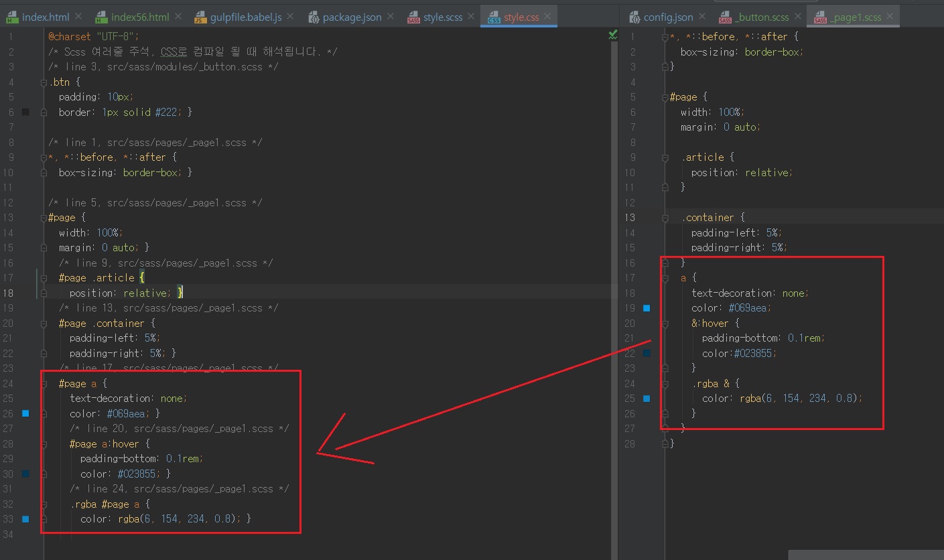Fold the .article block in _page1.scss

pyautogui.click(x=664, y=157)
